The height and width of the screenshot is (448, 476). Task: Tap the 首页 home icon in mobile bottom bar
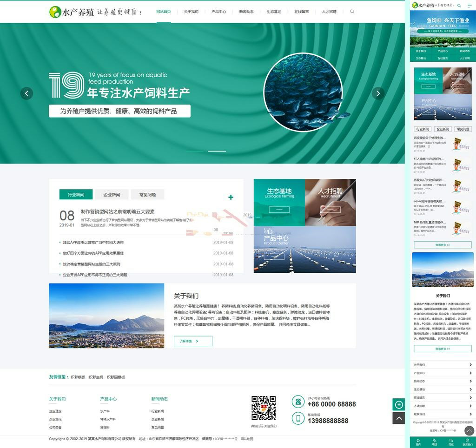(418, 442)
